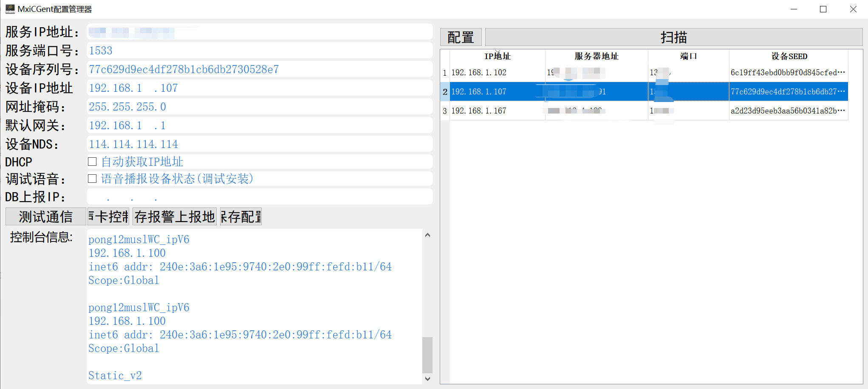Click the console scroll up arrow
The image size is (868, 389).
click(427, 235)
